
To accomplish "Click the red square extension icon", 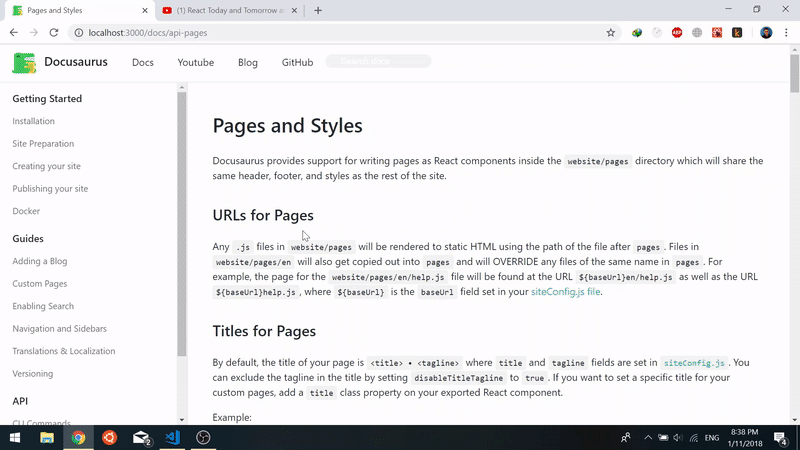I will pyautogui.click(x=717, y=33).
